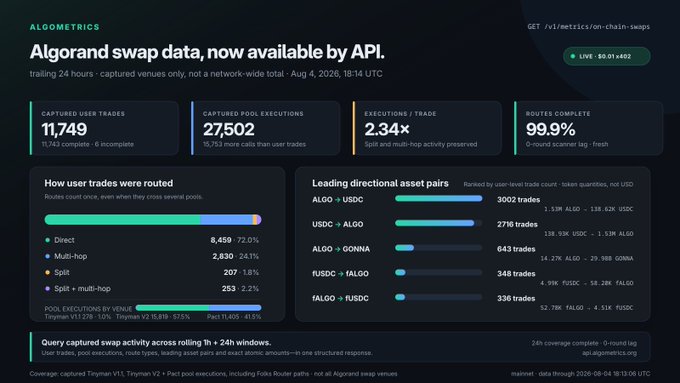Click the '643 trades' count

[516, 249]
